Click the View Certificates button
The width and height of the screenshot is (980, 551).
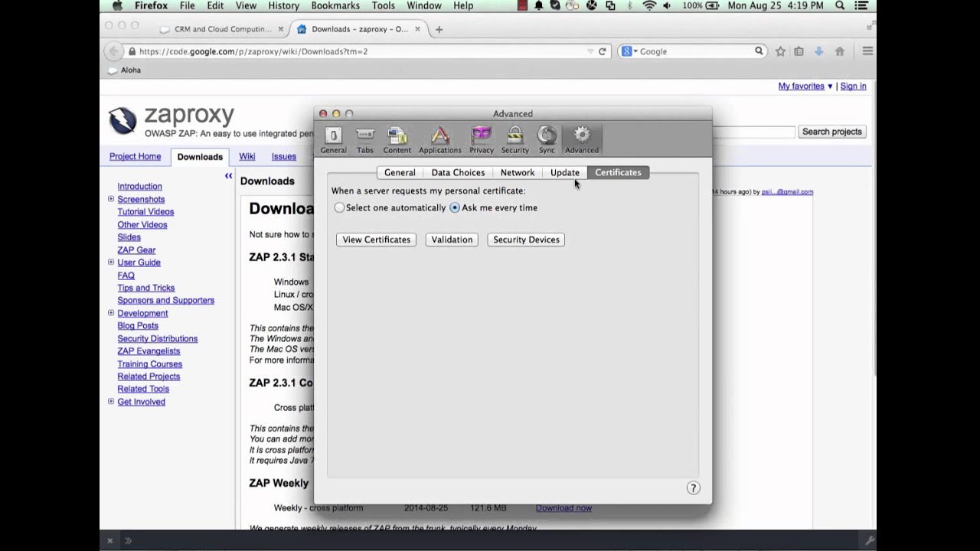coord(376,240)
